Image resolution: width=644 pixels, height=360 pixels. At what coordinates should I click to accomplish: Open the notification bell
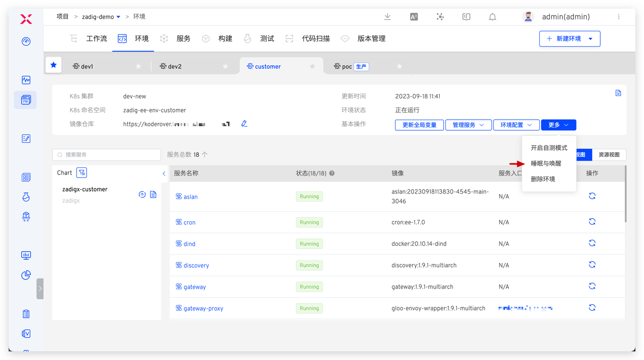tap(493, 17)
